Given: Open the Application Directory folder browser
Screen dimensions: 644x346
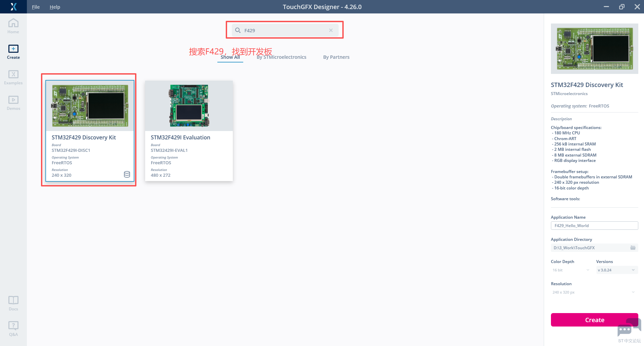Looking at the screenshot, I should (633, 248).
